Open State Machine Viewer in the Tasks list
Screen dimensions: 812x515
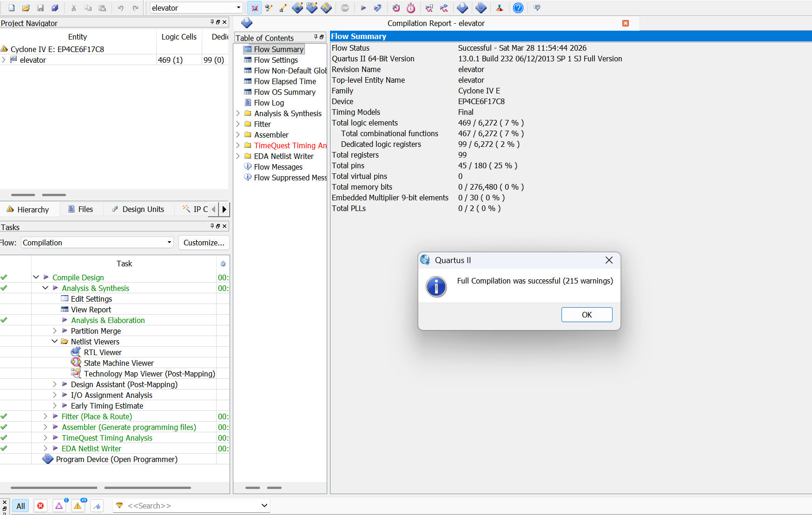[x=119, y=363]
